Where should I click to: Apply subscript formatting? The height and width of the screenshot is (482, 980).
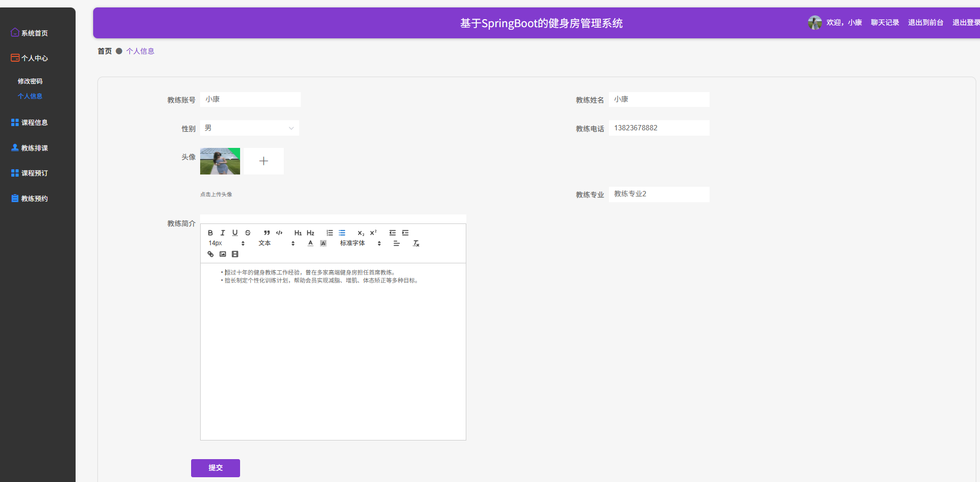click(361, 233)
